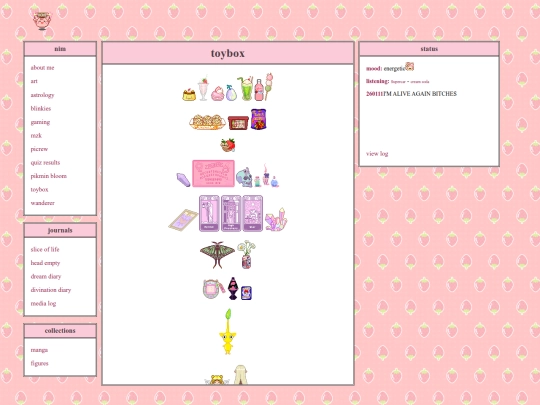View the media log journal

(43, 303)
